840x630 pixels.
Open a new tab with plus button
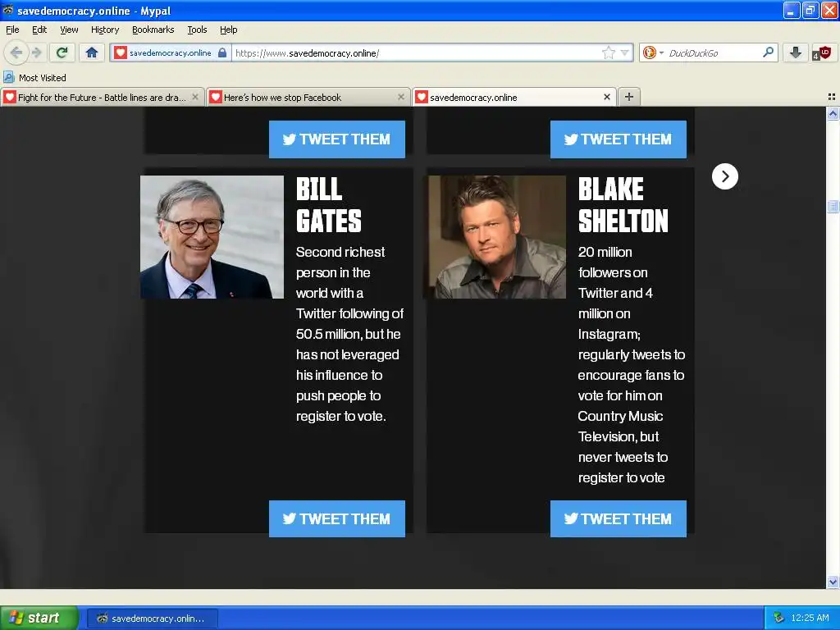point(629,97)
